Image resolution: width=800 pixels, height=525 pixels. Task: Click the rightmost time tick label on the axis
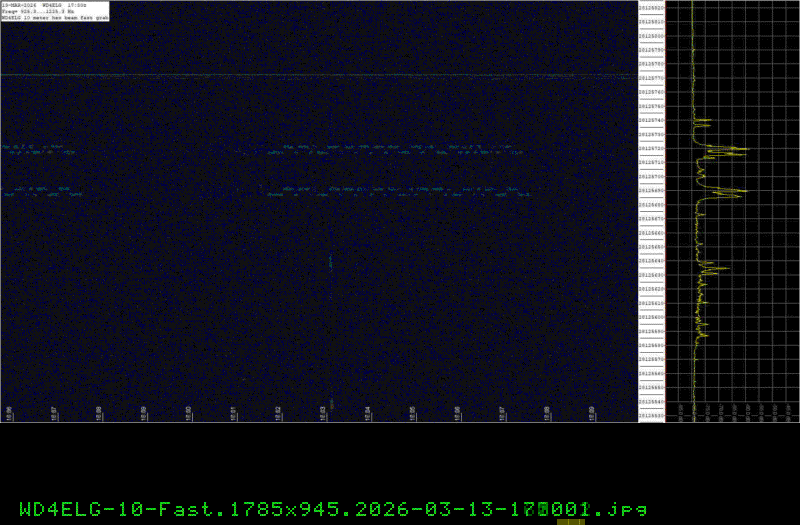coord(592,412)
